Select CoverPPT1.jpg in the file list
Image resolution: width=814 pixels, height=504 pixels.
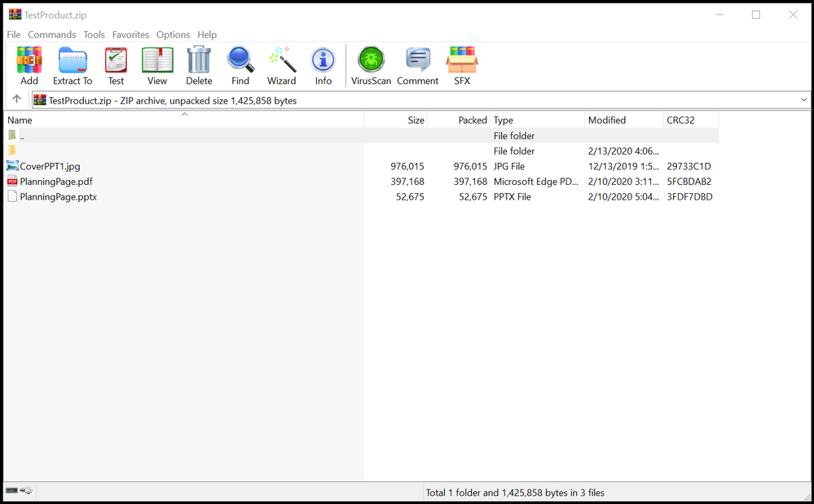(50, 166)
